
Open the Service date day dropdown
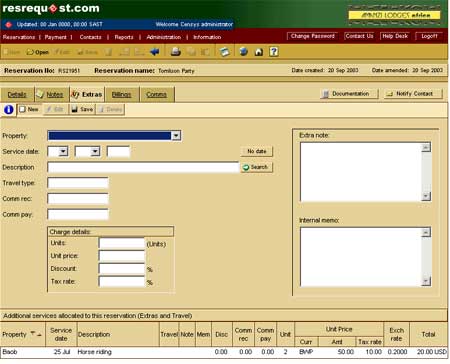[x=63, y=152]
